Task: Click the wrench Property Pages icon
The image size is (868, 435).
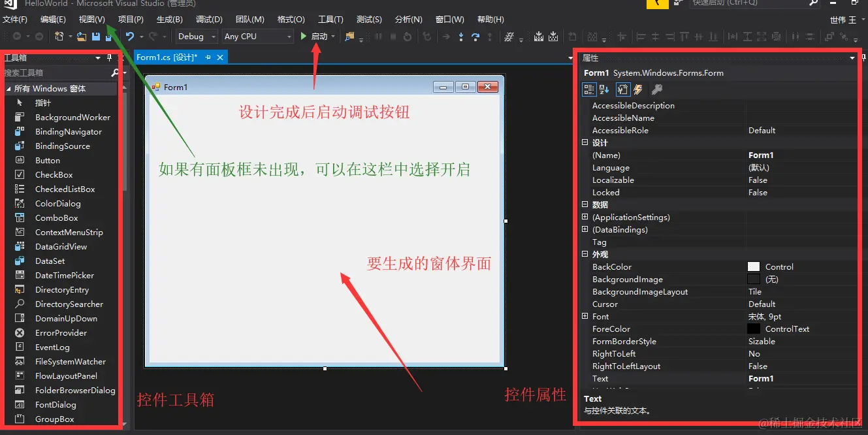Action: pos(657,89)
